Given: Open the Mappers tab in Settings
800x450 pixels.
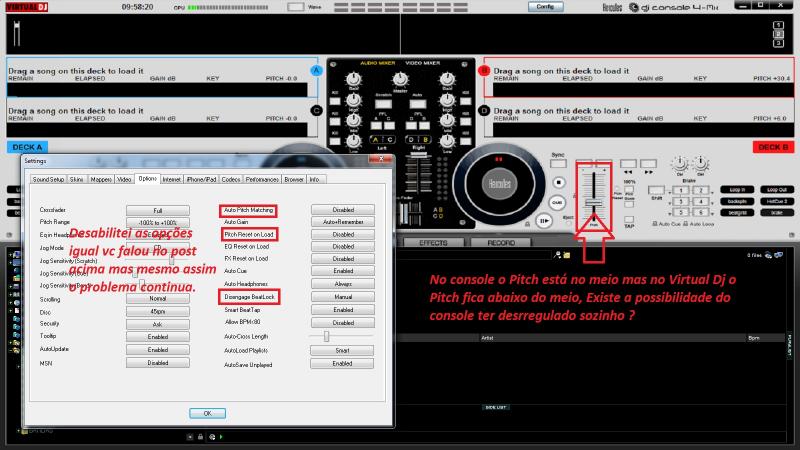Looking at the screenshot, I should [x=101, y=180].
